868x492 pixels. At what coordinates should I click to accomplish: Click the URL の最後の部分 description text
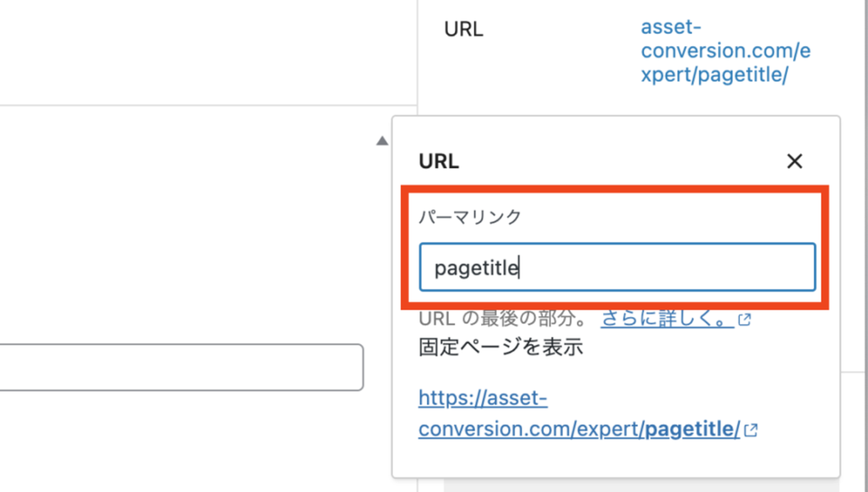pyautogui.click(x=505, y=319)
